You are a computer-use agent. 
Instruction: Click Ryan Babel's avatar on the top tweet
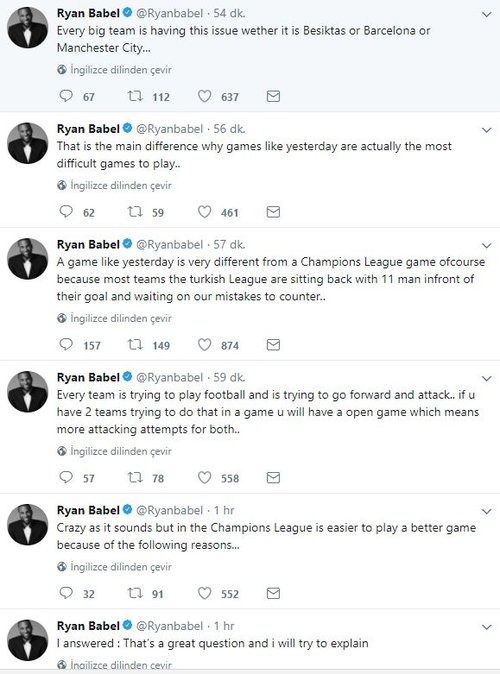coord(28,28)
